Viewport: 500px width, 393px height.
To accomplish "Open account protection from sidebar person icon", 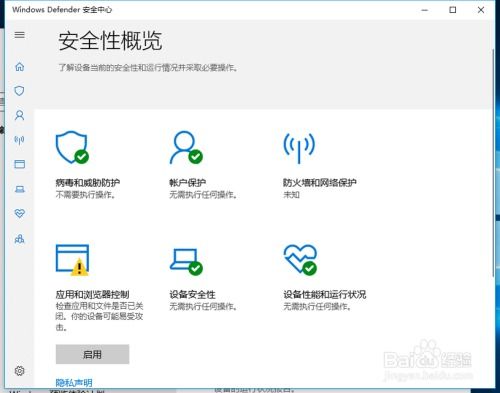I will point(20,115).
